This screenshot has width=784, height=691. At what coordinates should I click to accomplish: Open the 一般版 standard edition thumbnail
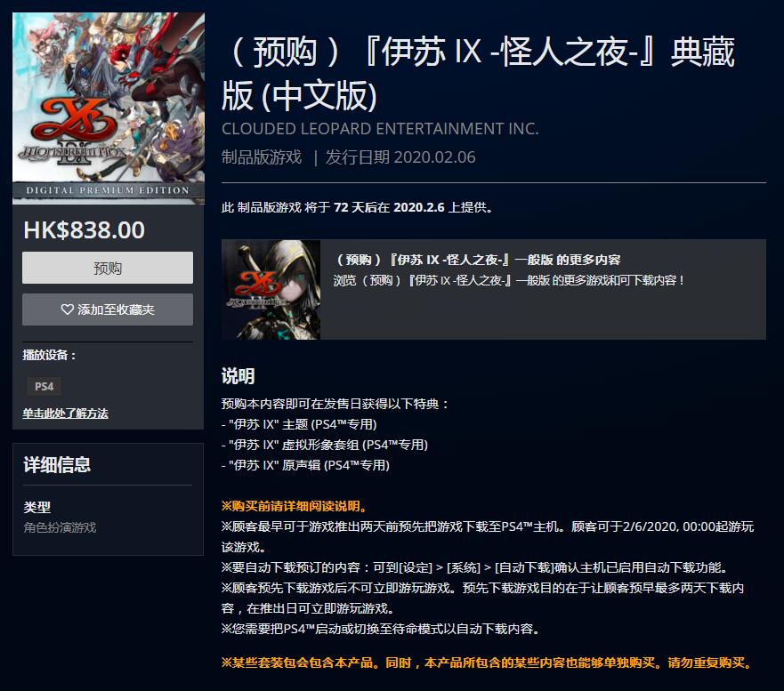tap(271, 290)
